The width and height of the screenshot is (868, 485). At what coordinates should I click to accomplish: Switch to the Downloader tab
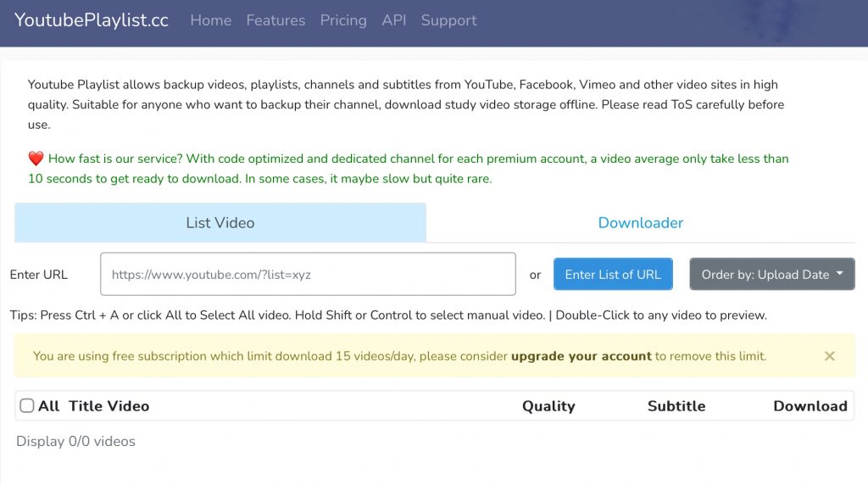(640, 223)
